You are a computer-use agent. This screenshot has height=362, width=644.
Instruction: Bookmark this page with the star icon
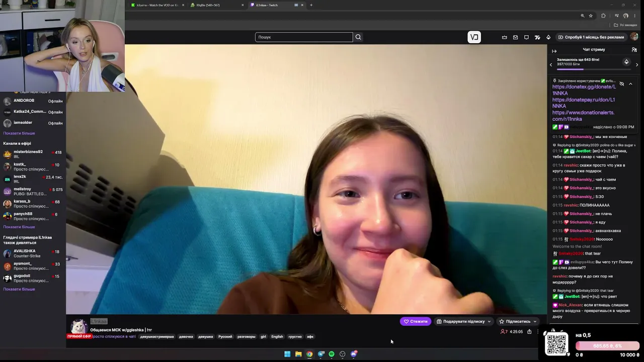591,16
